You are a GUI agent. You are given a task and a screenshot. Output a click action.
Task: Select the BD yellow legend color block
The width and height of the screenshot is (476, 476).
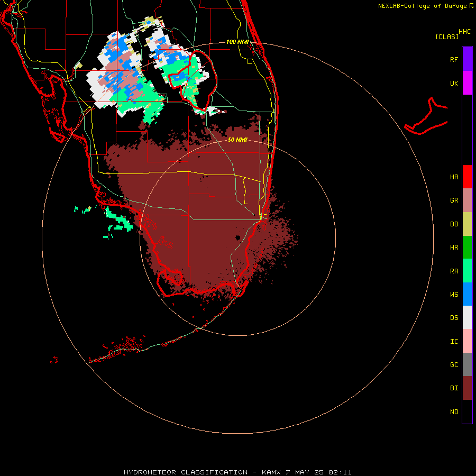coord(467,224)
